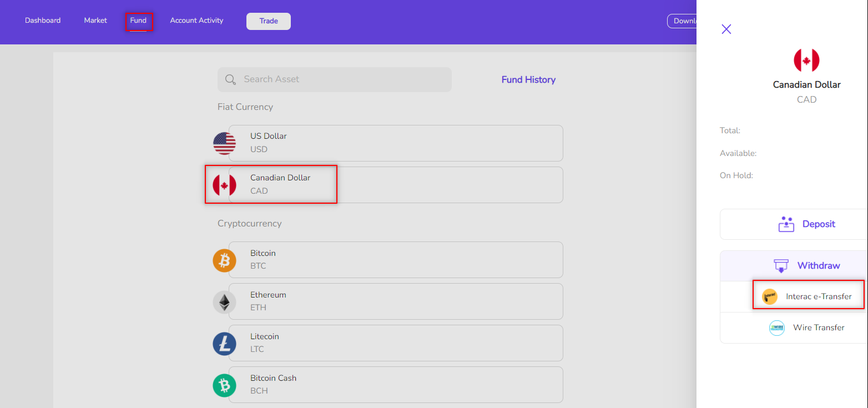This screenshot has width=868, height=408.
Task: Click the Canadian flag icon in asset list
Action: pyautogui.click(x=224, y=185)
